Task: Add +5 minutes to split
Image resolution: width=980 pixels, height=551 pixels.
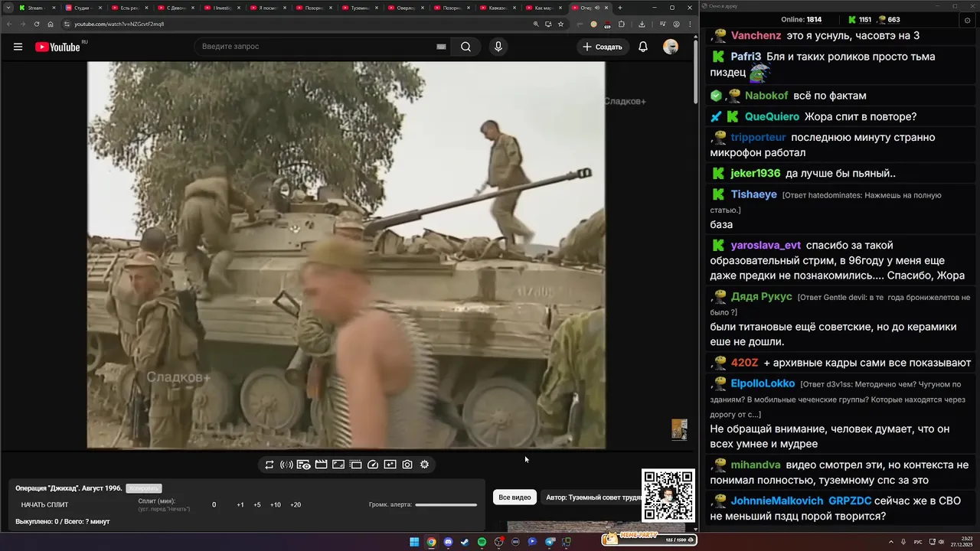Action: click(x=257, y=505)
